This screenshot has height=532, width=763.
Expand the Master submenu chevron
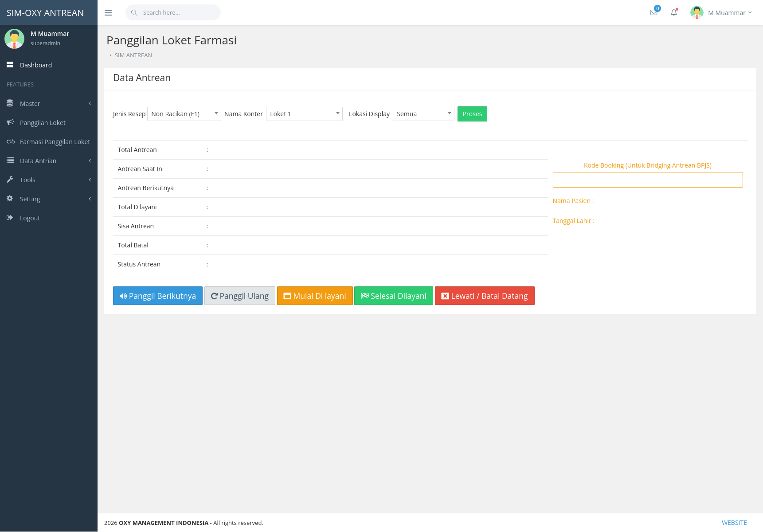(90, 103)
